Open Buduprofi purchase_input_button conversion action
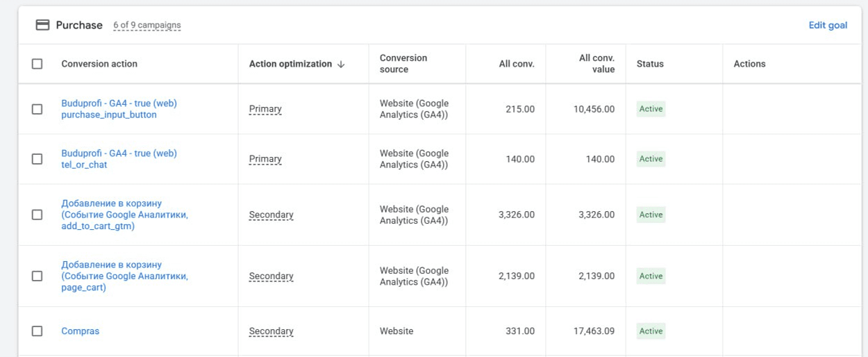The width and height of the screenshot is (868, 357). pos(119,109)
